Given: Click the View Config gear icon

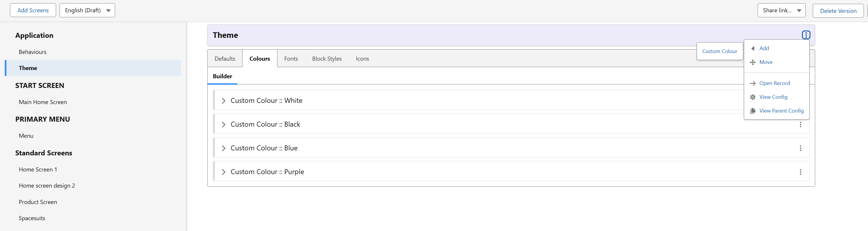Looking at the screenshot, I should point(752,97).
